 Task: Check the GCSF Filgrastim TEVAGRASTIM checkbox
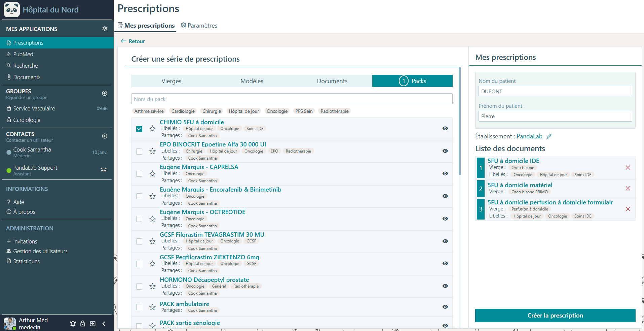coord(139,241)
